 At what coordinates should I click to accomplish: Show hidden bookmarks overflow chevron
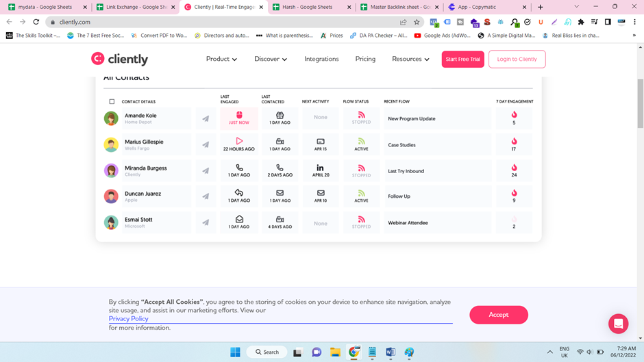point(634,36)
